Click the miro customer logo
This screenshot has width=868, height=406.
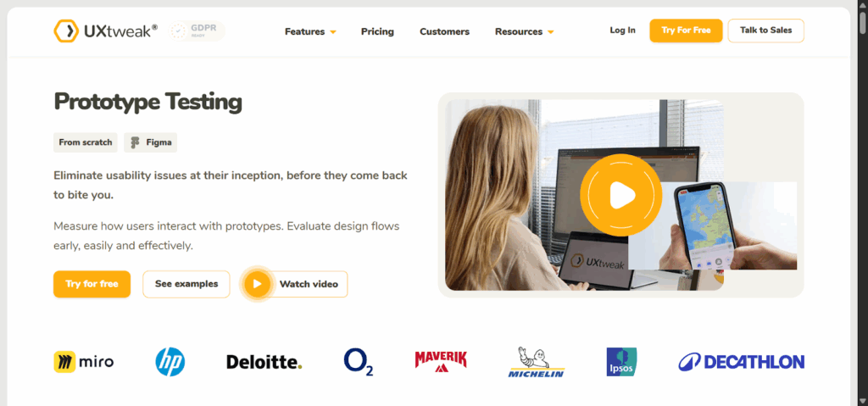pyautogui.click(x=84, y=362)
